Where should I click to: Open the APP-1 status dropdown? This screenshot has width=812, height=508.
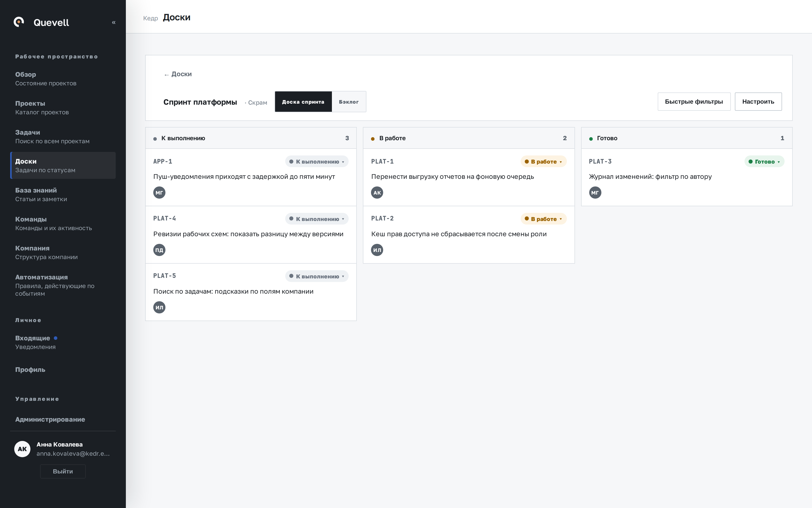(317, 162)
